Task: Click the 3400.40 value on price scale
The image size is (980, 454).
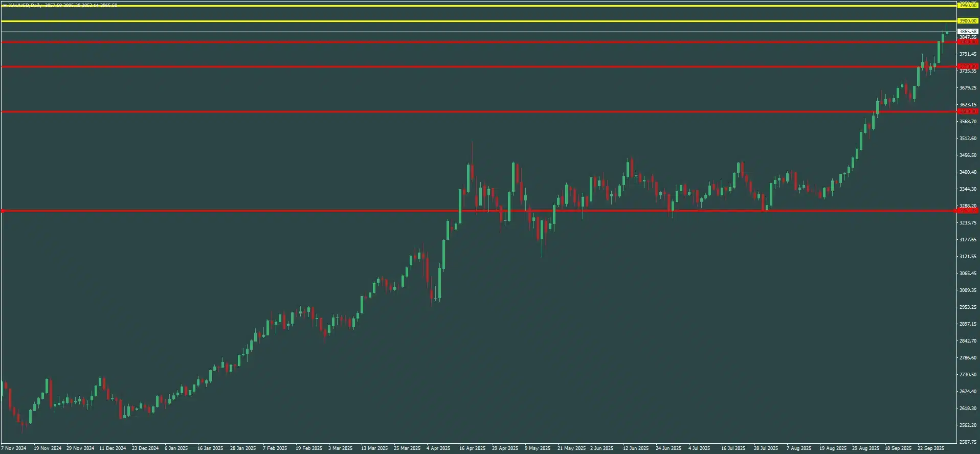Action: [x=967, y=172]
